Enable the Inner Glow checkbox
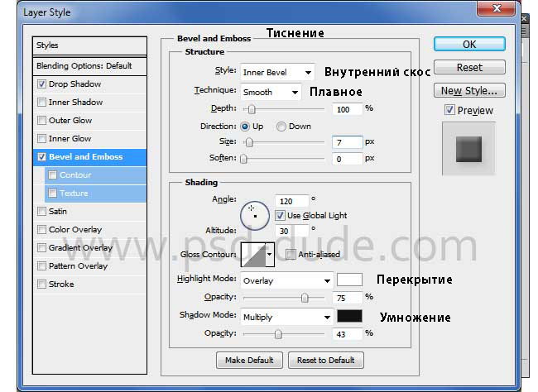Image resolution: width=538 pixels, height=392 pixels. tap(41, 139)
